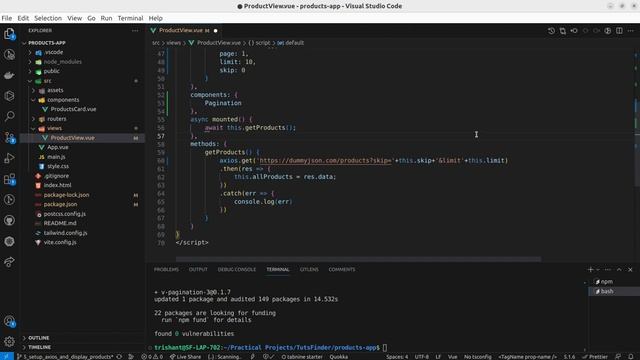This screenshot has width=640, height=360.
Task: Expand the node_modules folder
Action: 30,62
